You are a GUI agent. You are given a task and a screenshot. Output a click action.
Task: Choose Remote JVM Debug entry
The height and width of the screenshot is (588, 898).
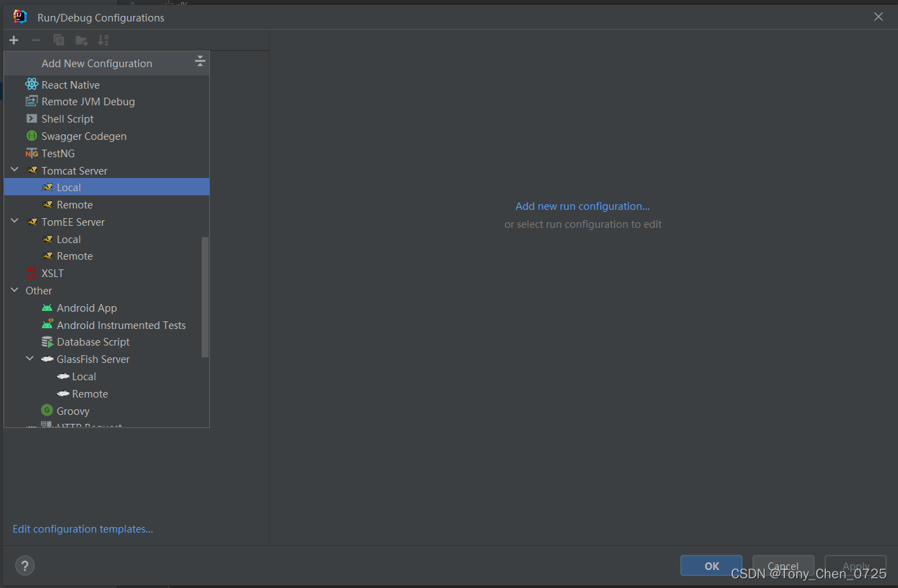coord(107,101)
